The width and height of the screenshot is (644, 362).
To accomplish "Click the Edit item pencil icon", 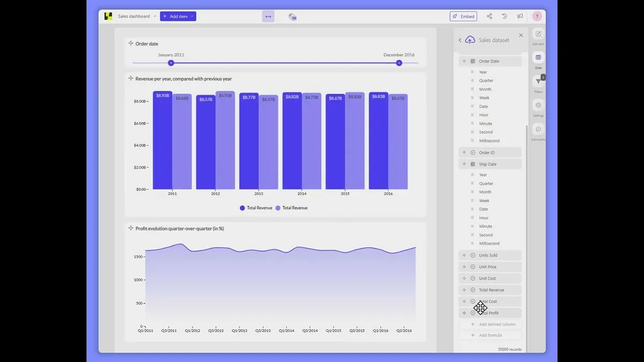I will [x=538, y=34].
